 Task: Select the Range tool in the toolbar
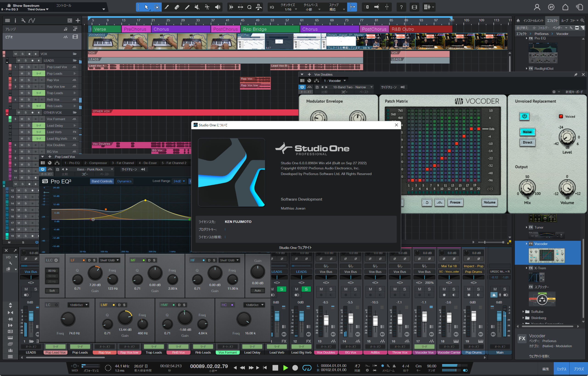point(157,7)
